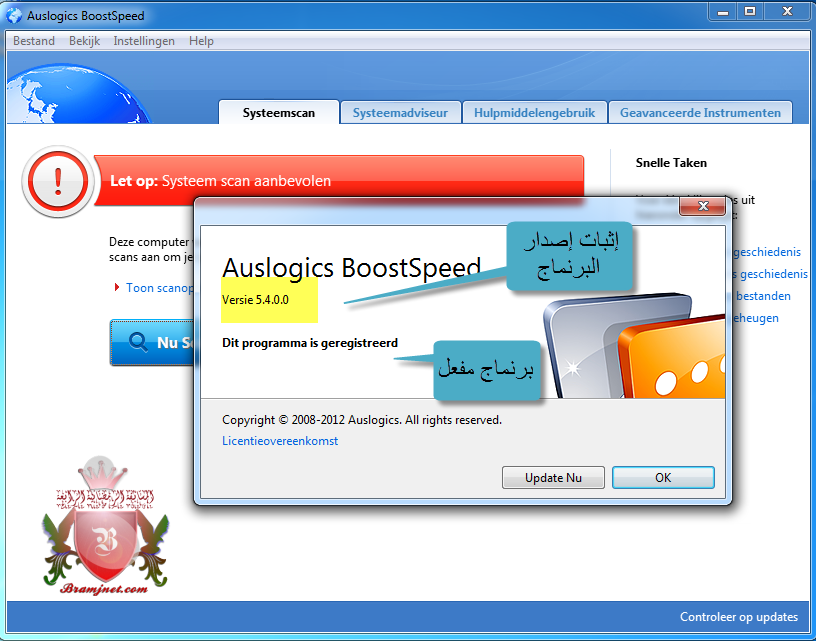
Task: Click the Snelle Taken heading
Action: (671, 163)
